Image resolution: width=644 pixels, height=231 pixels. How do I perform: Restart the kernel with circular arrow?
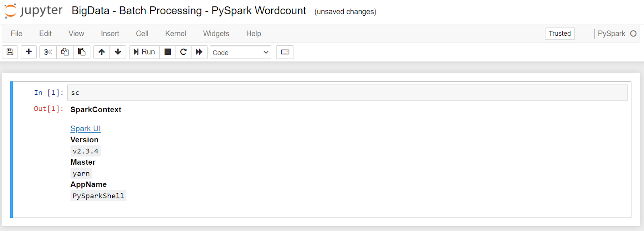click(x=183, y=52)
